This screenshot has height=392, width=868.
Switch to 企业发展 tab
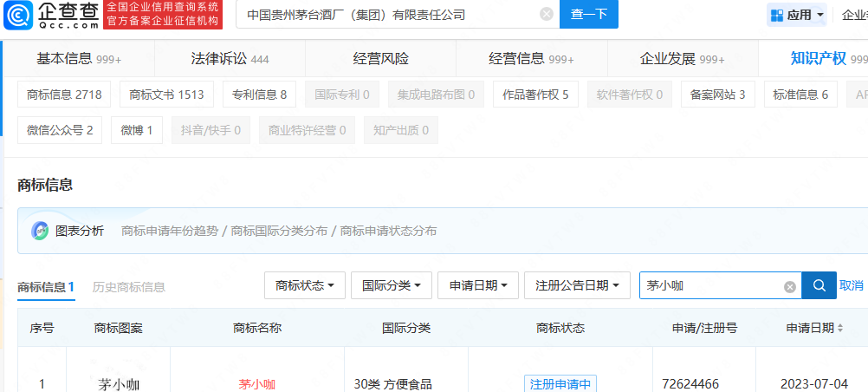(683, 59)
